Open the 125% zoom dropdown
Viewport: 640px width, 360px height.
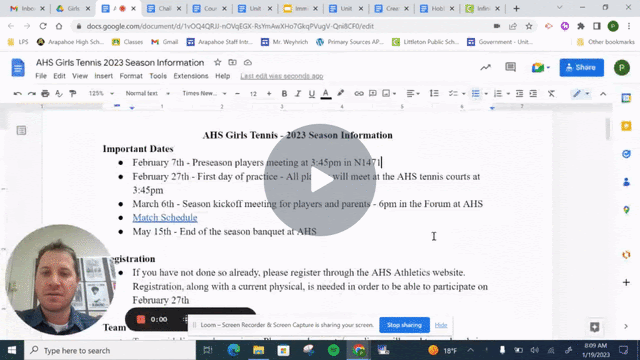coord(101,93)
